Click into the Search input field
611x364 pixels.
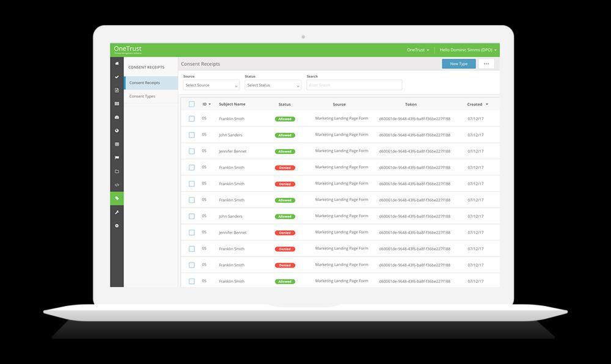click(354, 85)
